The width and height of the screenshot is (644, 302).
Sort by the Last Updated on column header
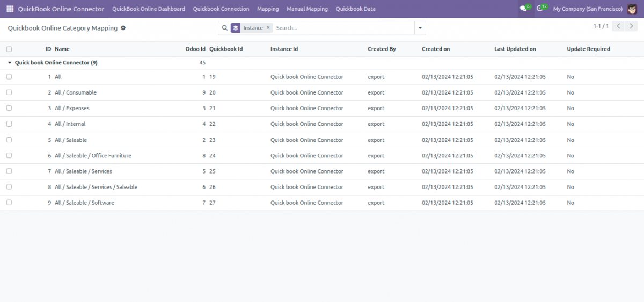click(515, 49)
